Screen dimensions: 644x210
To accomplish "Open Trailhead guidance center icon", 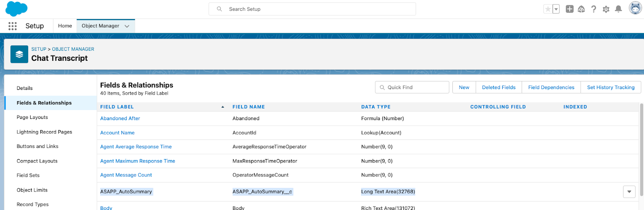I will point(581,9).
